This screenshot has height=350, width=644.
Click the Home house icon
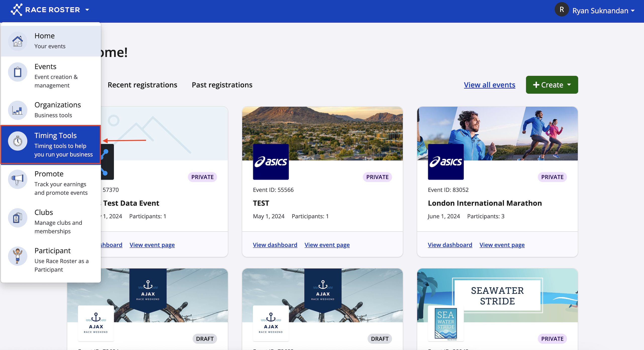click(x=18, y=41)
